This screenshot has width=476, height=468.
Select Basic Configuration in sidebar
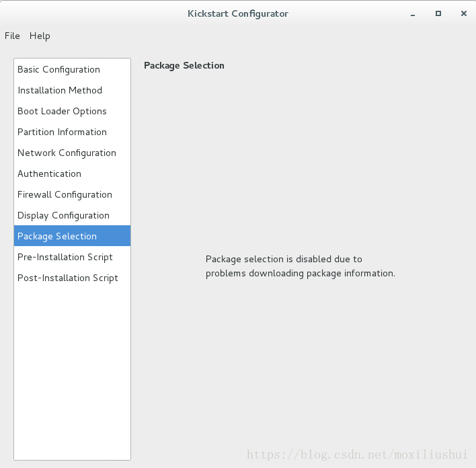coord(72,69)
